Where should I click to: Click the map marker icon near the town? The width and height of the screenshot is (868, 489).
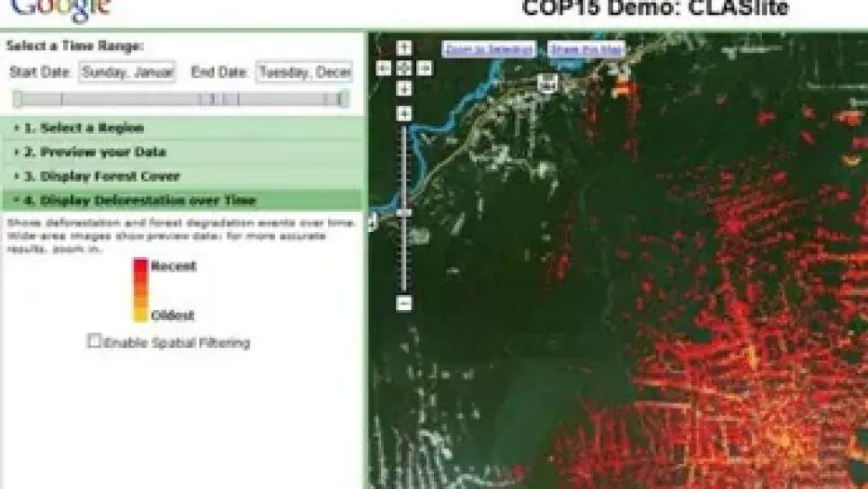point(545,83)
